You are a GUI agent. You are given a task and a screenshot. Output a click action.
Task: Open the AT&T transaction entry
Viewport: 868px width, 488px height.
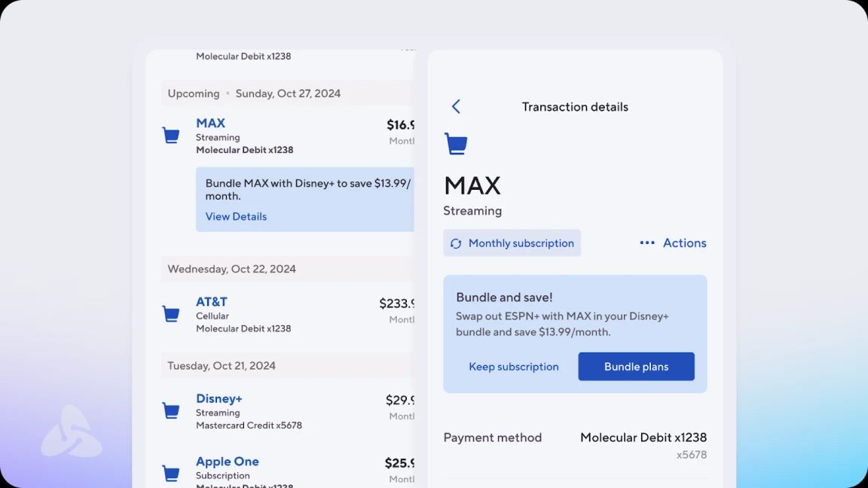(288, 314)
